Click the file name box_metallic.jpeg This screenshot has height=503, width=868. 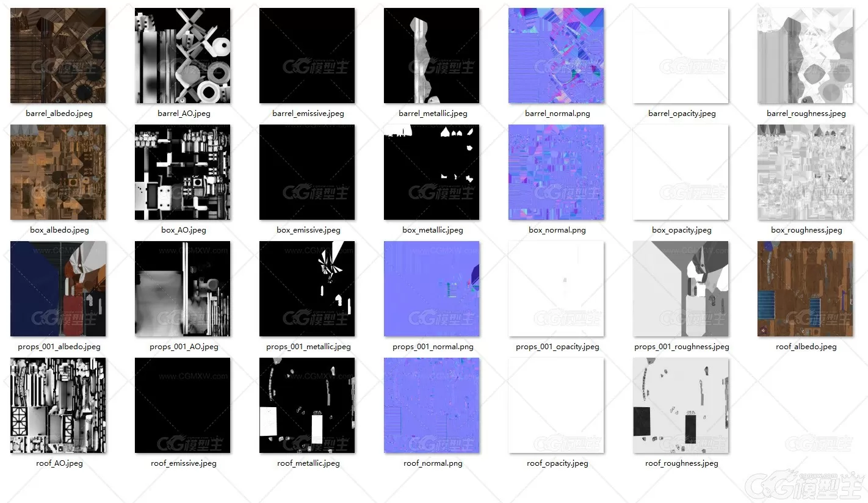[x=433, y=230]
